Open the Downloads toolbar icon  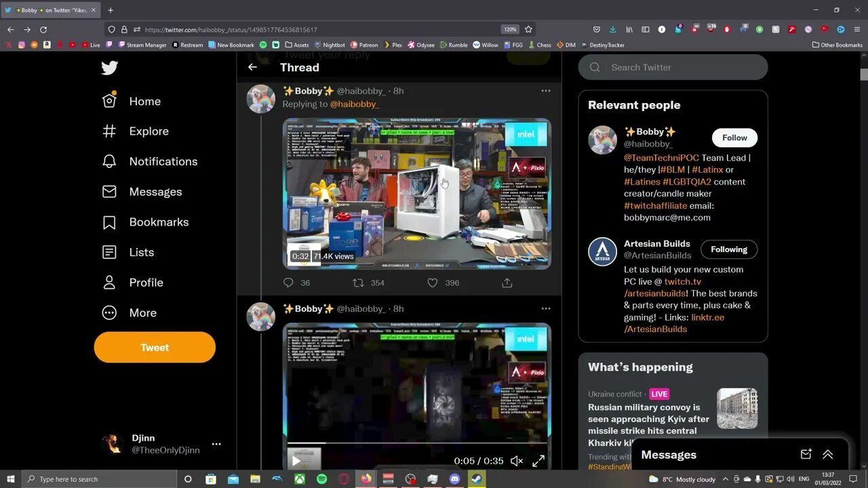coord(613,29)
